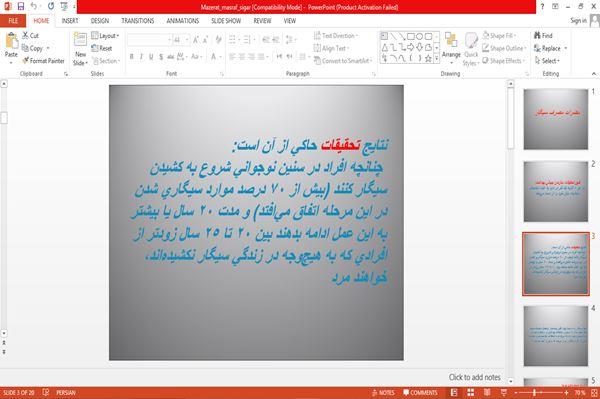
Task: Switch to the ANIMATIONS tab
Action: coord(183,21)
